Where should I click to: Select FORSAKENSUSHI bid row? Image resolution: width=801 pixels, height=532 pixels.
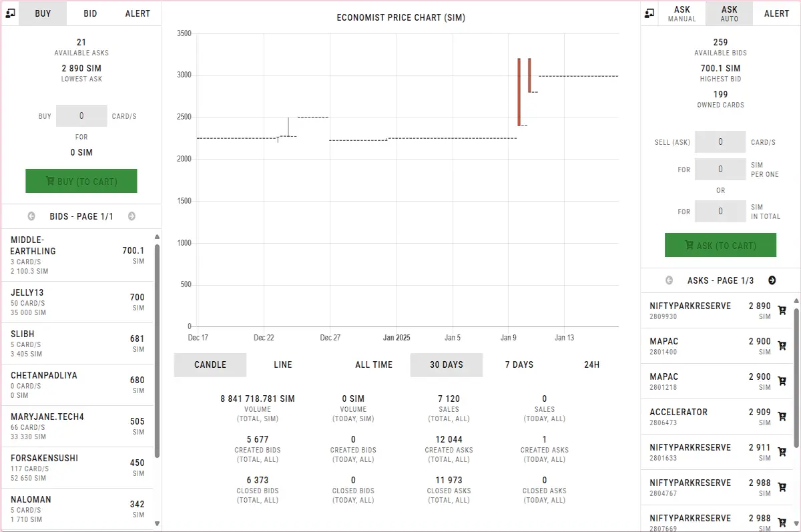click(x=77, y=468)
